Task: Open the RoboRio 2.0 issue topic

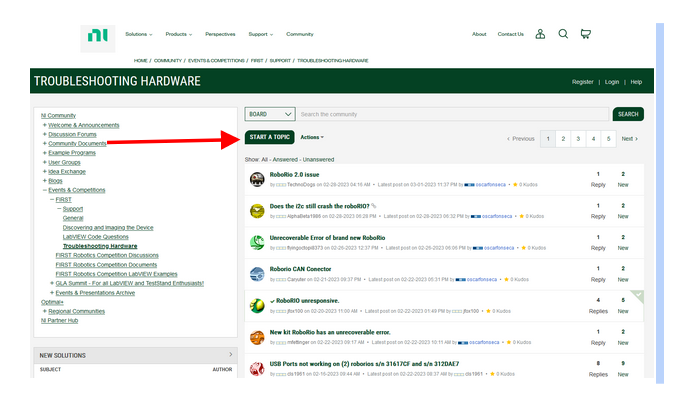Action: coord(294,175)
